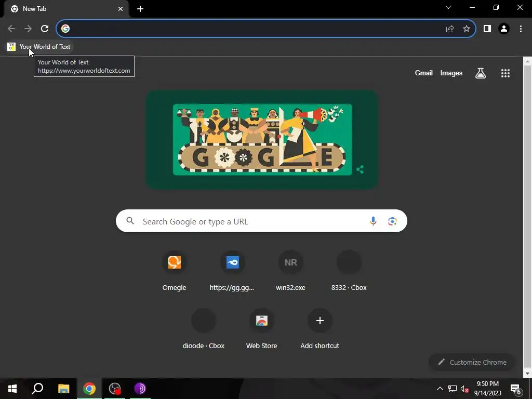This screenshot has width=532, height=399.
Task: Open the tab search chevron
Action: click(x=448, y=7)
